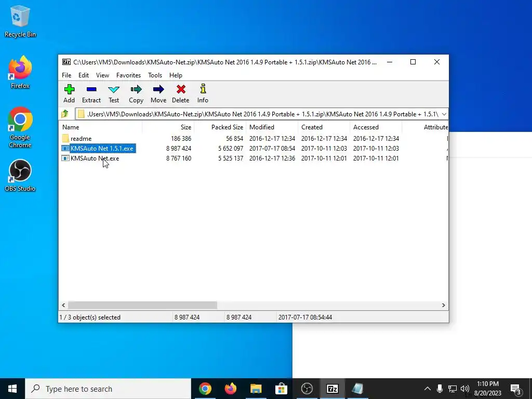532x399 pixels.
Task: Open the View menu
Action: pyautogui.click(x=102, y=75)
